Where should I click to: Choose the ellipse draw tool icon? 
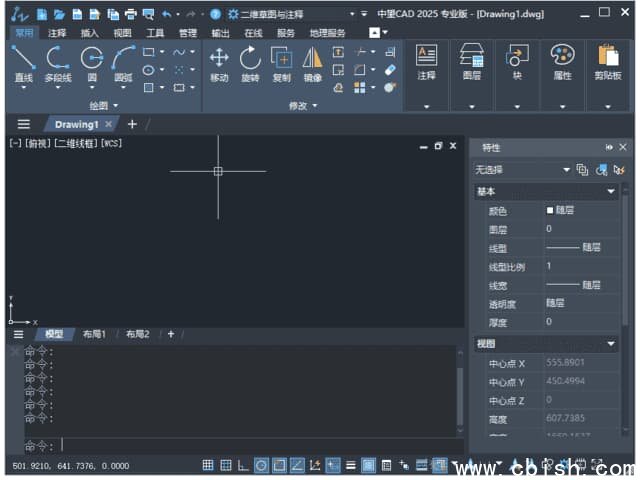point(149,70)
